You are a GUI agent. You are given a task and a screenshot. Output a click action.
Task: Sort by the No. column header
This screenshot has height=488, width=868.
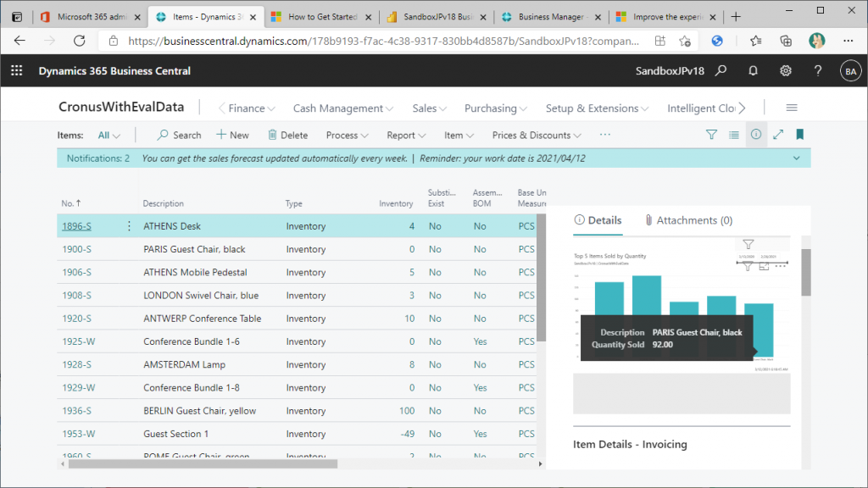pos(71,203)
